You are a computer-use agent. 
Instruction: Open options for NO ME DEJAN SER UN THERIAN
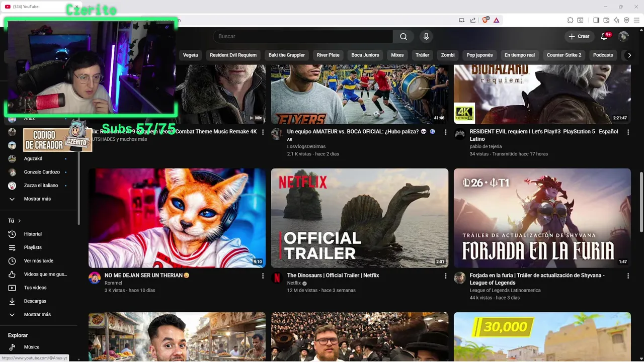coord(263,276)
